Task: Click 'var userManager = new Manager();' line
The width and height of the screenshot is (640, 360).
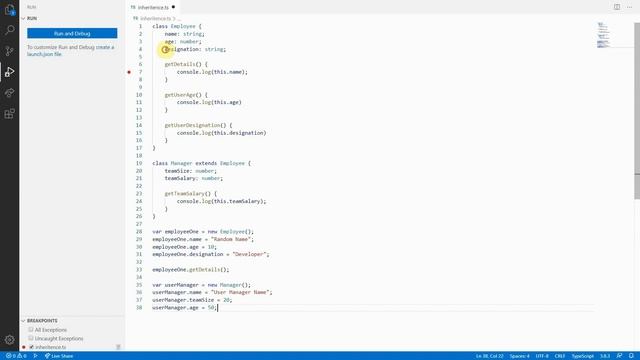Action: (x=202, y=285)
